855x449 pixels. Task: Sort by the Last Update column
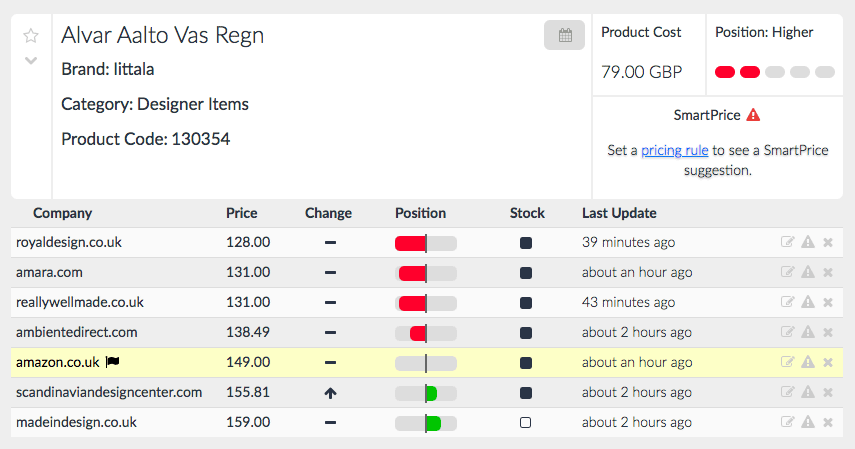pos(619,213)
